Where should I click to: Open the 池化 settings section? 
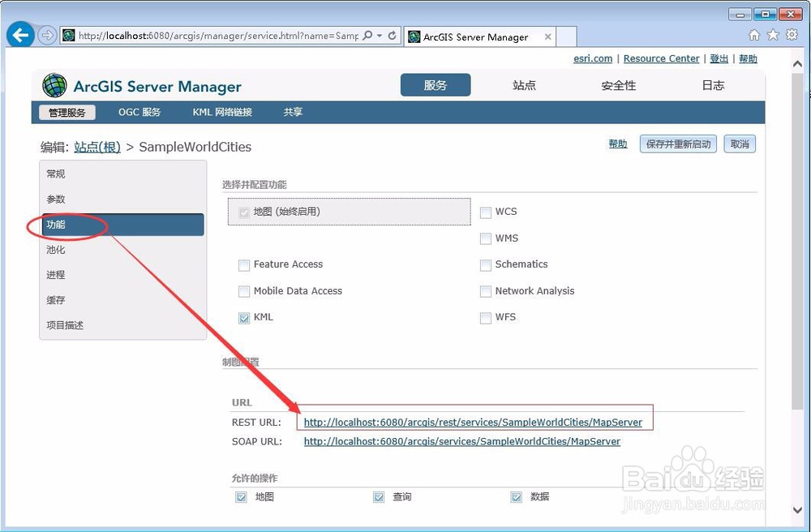click(123, 250)
